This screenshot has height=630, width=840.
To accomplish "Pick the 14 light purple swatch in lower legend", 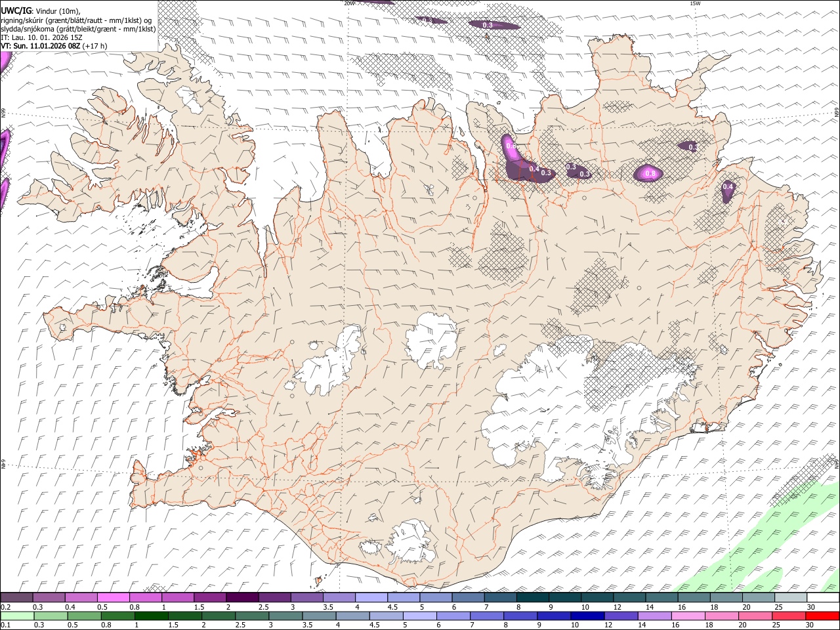I will pos(654,616).
